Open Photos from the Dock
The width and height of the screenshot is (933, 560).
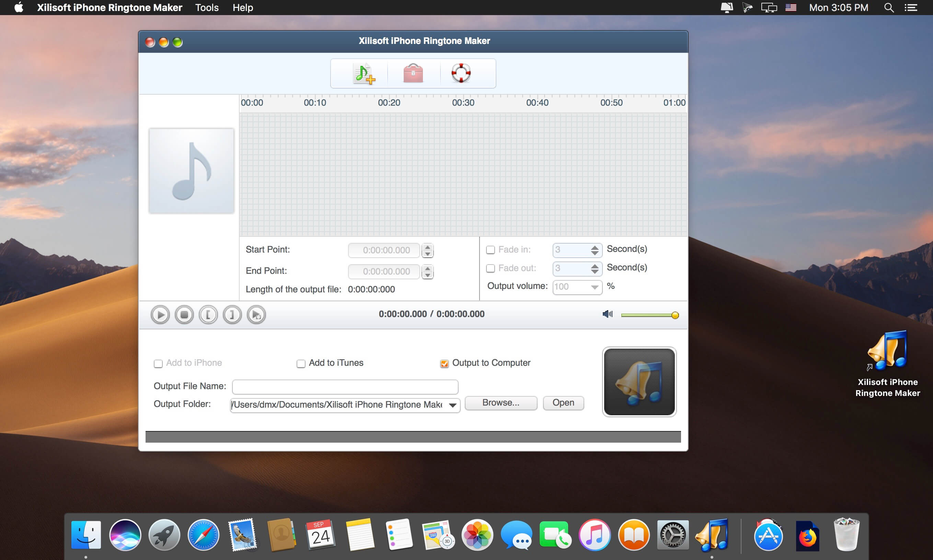pos(477,535)
